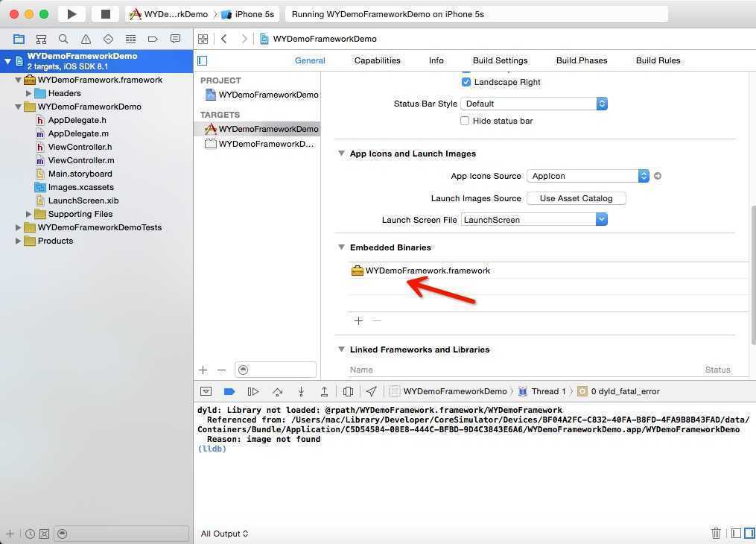The width and height of the screenshot is (756, 544).
Task: Click the Step Into debug icon
Action: 301,391
